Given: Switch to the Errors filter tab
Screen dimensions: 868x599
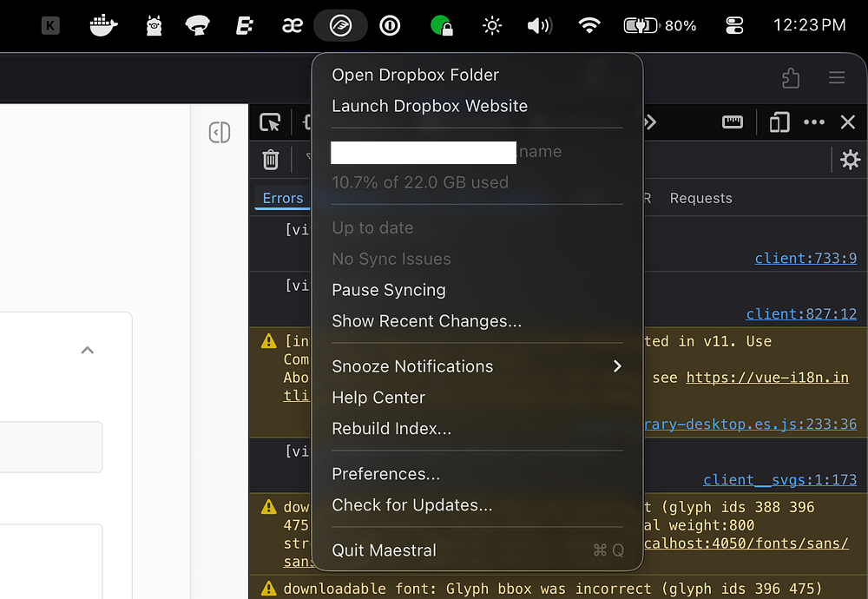Looking at the screenshot, I should point(282,198).
